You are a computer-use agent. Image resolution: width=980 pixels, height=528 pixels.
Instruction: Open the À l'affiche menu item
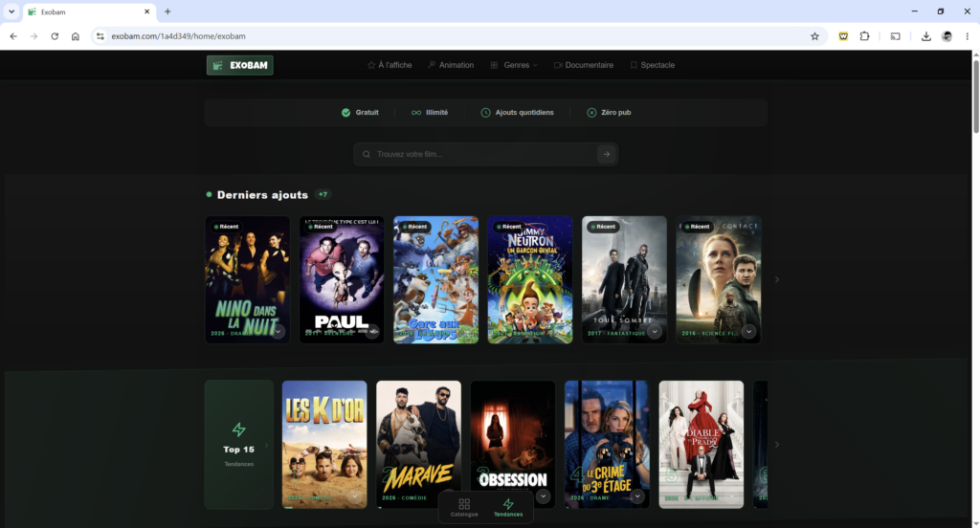(x=390, y=65)
